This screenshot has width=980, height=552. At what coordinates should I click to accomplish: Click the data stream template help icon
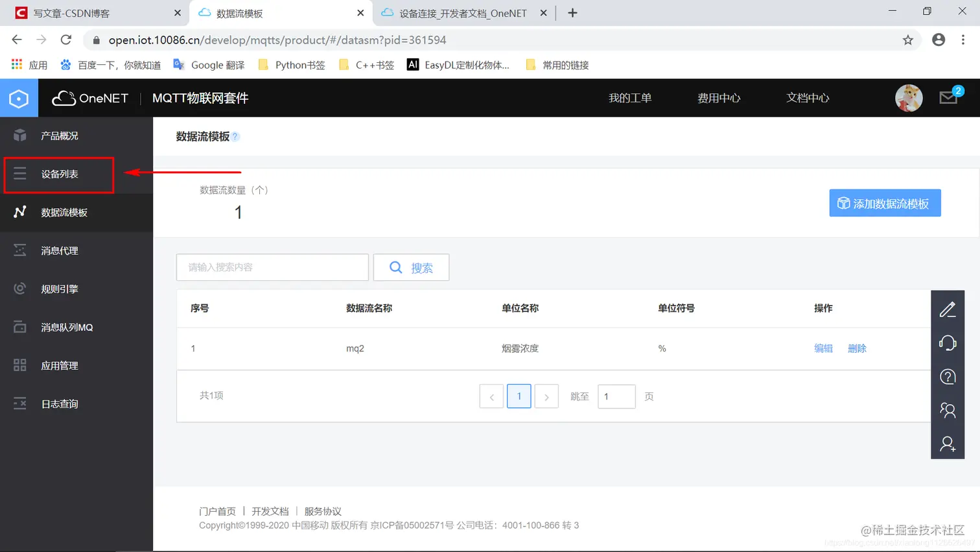point(235,136)
